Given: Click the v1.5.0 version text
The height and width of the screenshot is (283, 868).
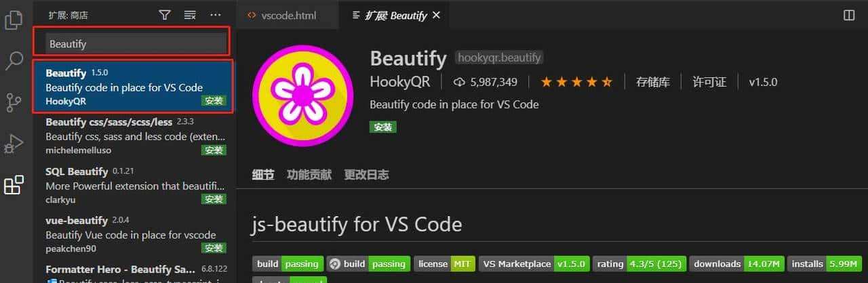Looking at the screenshot, I should click(x=763, y=82).
